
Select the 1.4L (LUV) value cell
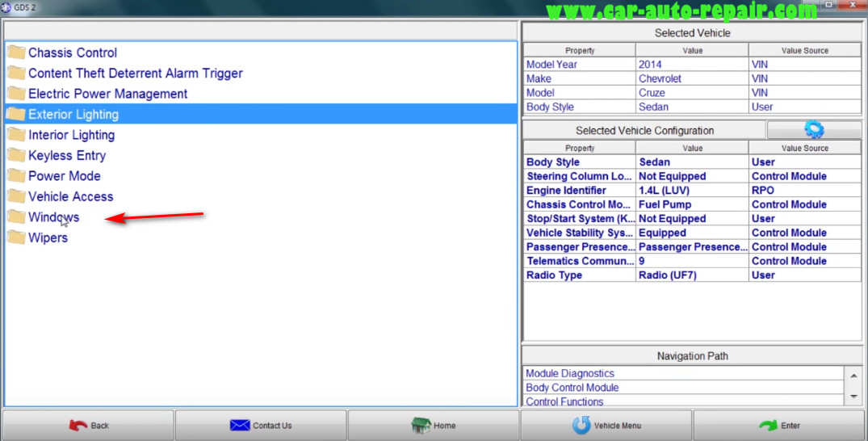click(692, 190)
